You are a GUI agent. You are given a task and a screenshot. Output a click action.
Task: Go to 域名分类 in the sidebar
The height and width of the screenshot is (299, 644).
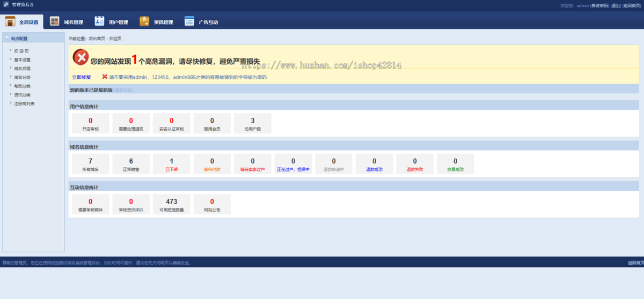tap(22, 77)
